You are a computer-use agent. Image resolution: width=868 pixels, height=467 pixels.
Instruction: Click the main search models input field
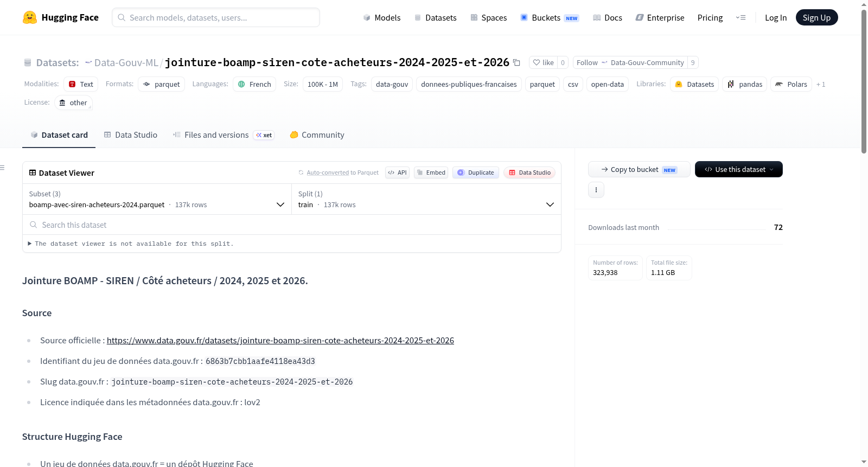click(216, 17)
